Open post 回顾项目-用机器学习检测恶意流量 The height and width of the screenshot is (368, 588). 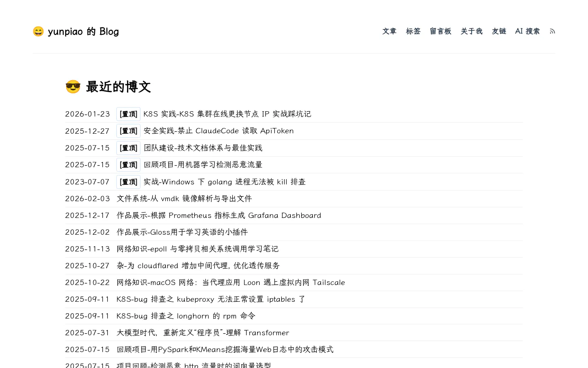[x=203, y=165]
